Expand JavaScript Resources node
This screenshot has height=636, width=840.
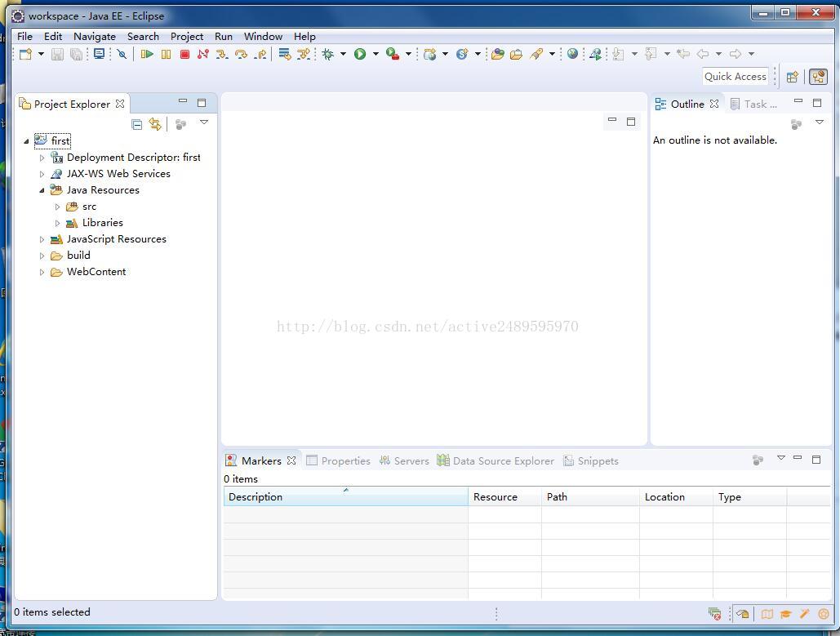pos(42,239)
